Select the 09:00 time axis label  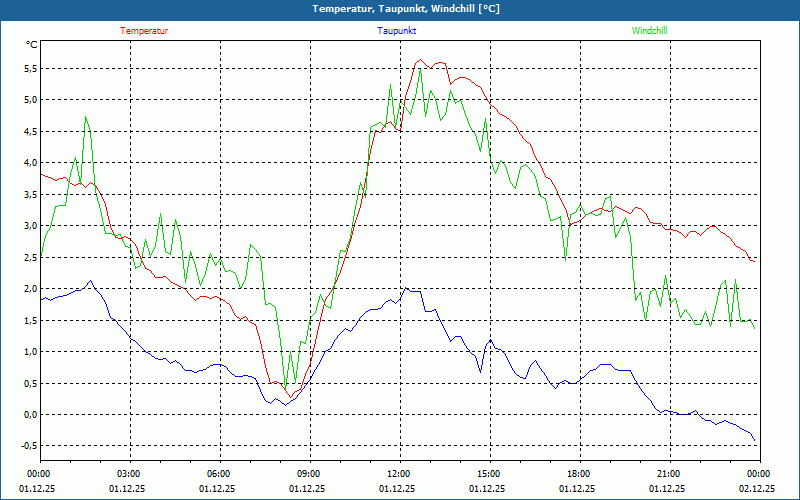click(x=308, y=474)
